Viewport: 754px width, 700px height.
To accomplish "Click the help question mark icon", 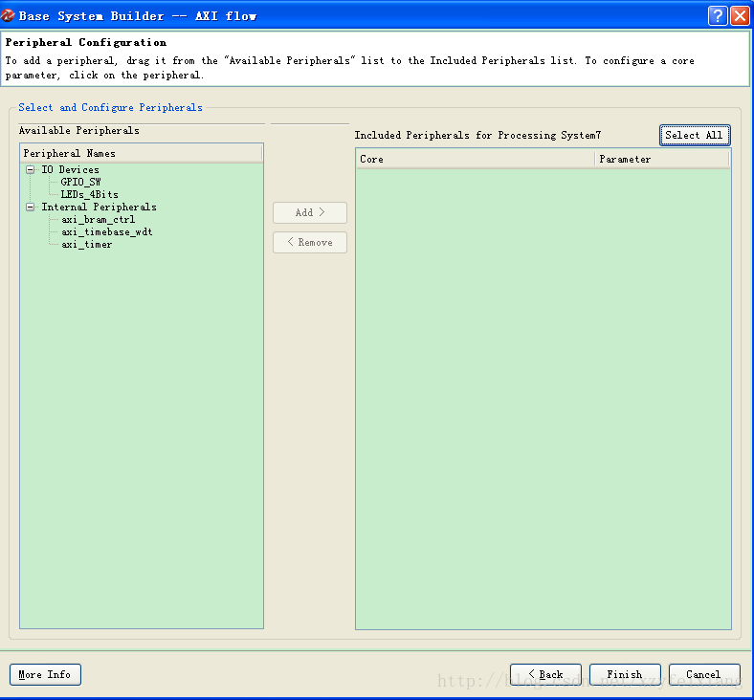I will pyautogui.click(x=717, y=16).
